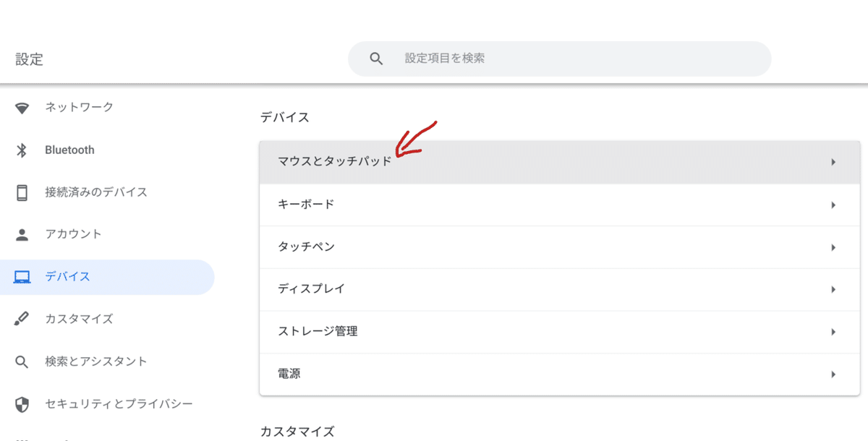Click the Bluetooth icon in sidebar

(22, 150)
